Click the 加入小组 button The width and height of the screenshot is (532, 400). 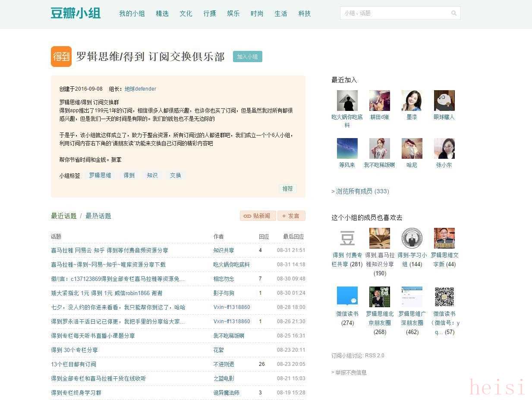click(247, 57)
